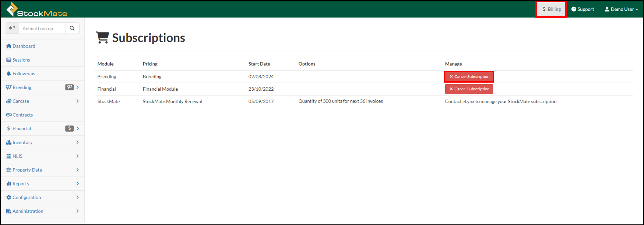Click the Administration building icon
644x225 pixels.
coord(9,211)
